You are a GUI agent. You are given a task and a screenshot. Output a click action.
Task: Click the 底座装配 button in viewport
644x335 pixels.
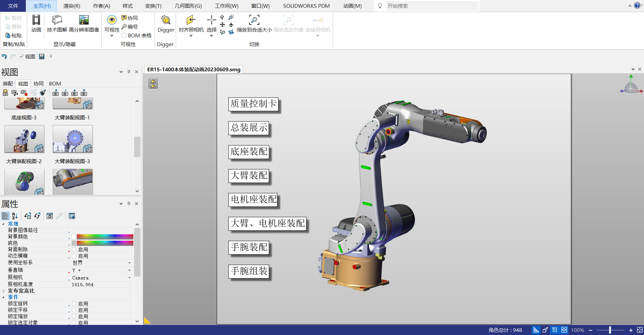[249, 152]
